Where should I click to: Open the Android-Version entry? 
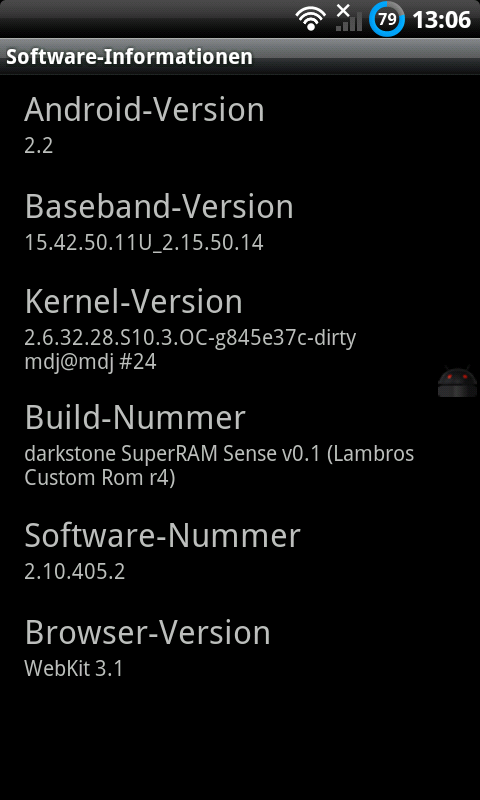(240, 122)
